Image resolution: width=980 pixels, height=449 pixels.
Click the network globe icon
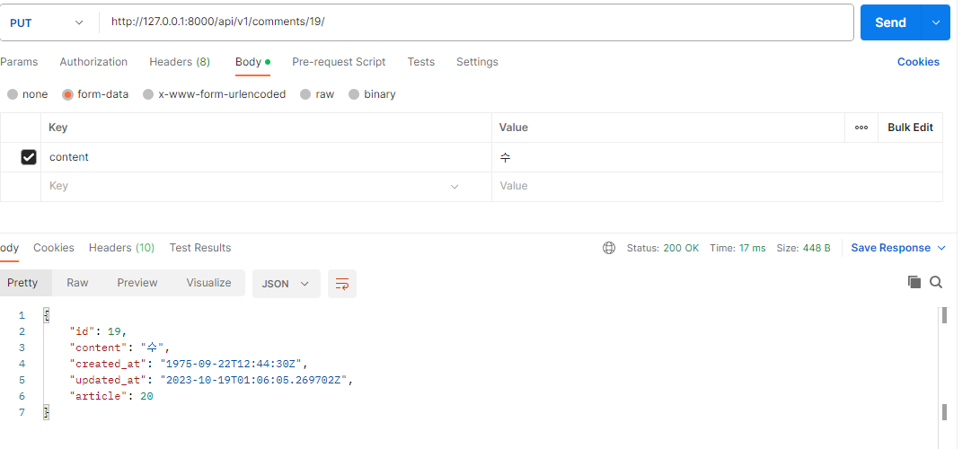click(609, 248)
